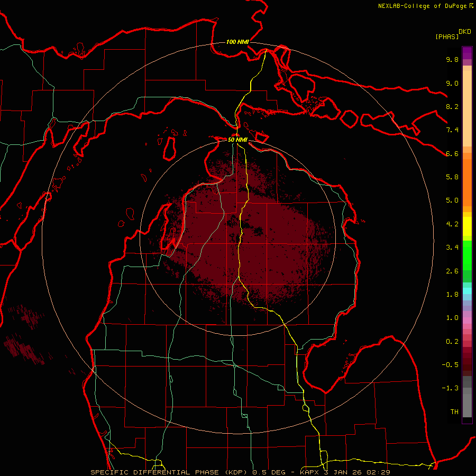Click the 0.5 DEG elevation text
Viewport: 476px width, 476px height.
(x=269, y=472)
